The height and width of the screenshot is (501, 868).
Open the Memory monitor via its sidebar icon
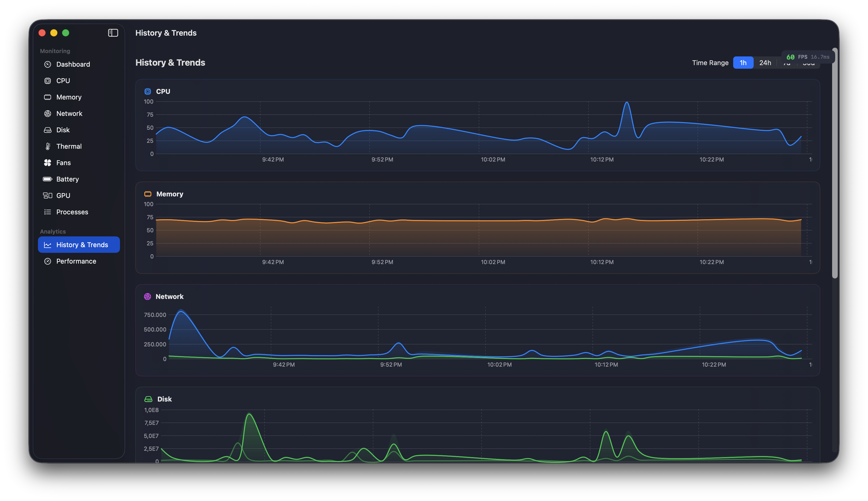pyautogui.click(x=47, y=97)
